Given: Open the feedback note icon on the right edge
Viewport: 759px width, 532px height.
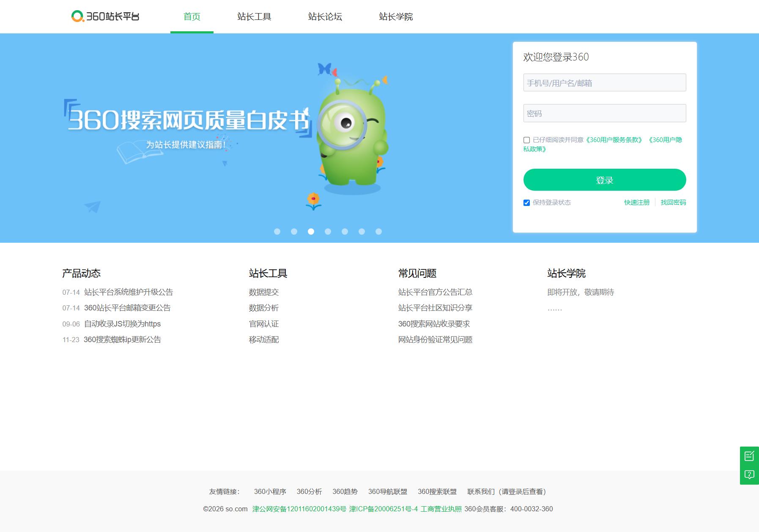Looking at the screenshot, I should (x=749, y=456).
